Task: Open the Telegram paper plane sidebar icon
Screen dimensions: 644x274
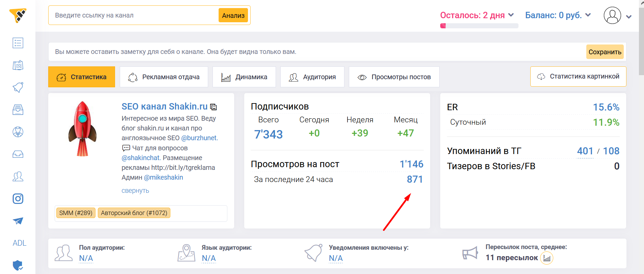Action: (x=18, y=221)
